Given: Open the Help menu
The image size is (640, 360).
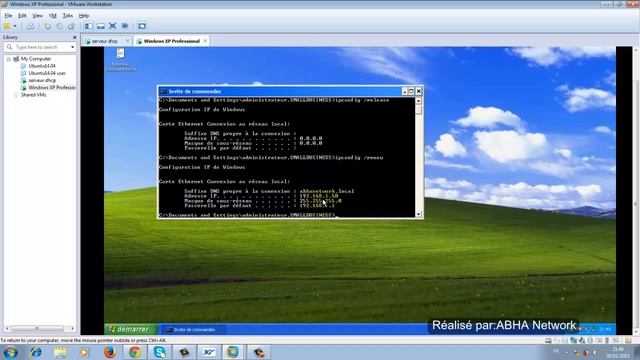Looking at the screenshot, I should click(x=84, y=16).
